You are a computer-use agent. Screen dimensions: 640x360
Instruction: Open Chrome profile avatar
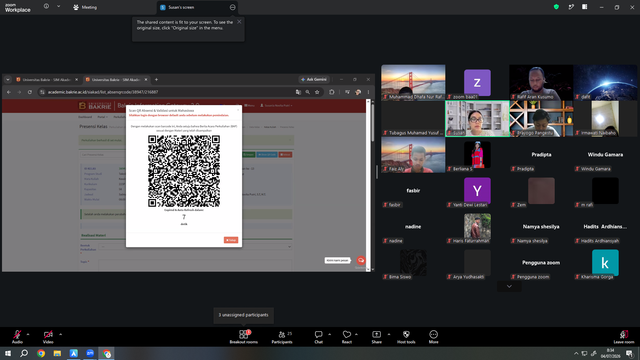pyautogui.click(x=358, y=92)
